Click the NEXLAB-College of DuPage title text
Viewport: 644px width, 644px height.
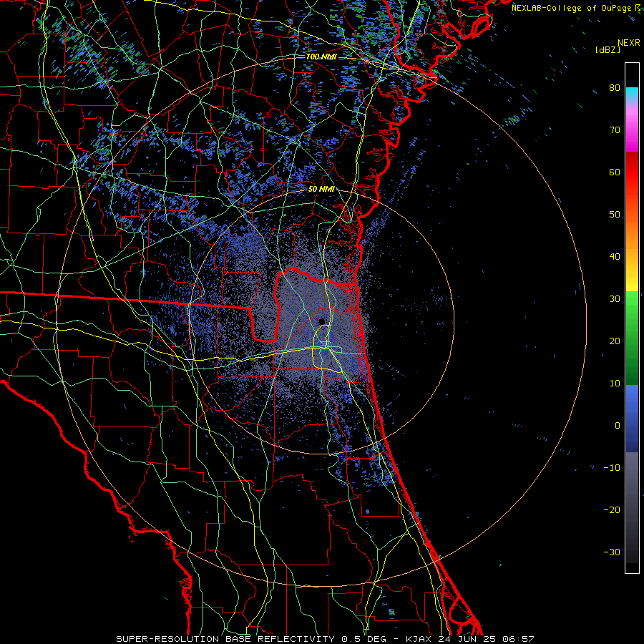[x=572, y=8]
